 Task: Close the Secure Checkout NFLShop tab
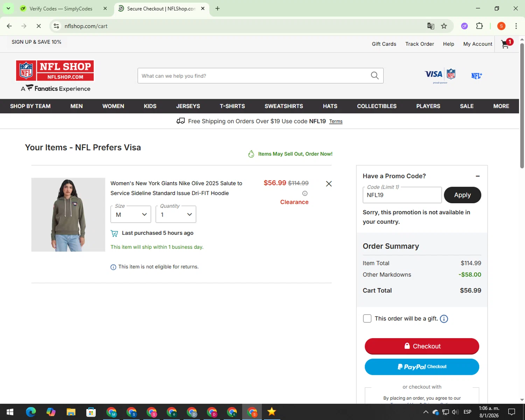pos(203,8)
